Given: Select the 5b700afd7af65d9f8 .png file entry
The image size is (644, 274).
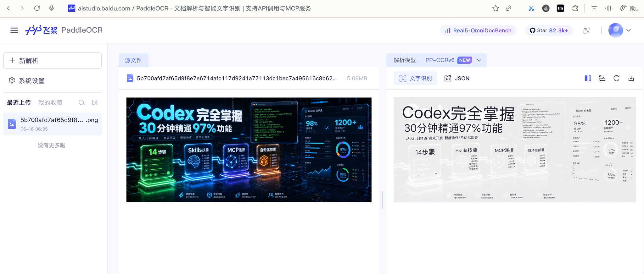Looking at the screenshot, I should click(53, 124).
